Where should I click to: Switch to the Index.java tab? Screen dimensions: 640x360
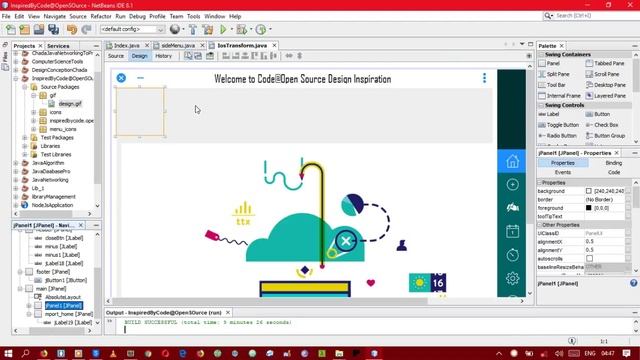[127, 46]
